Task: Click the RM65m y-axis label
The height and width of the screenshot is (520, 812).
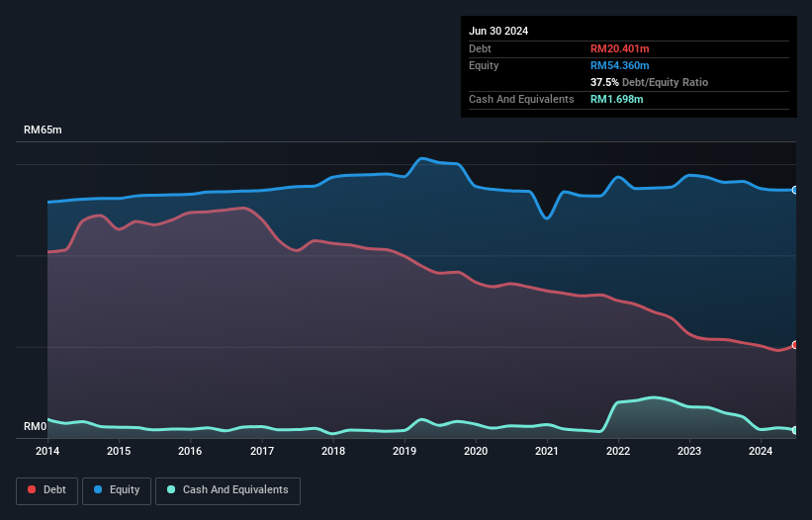Action: pos(43,130)
